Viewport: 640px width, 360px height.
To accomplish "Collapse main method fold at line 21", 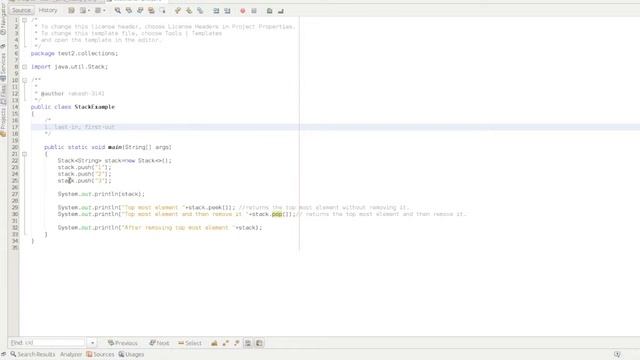I will [24, 154].
